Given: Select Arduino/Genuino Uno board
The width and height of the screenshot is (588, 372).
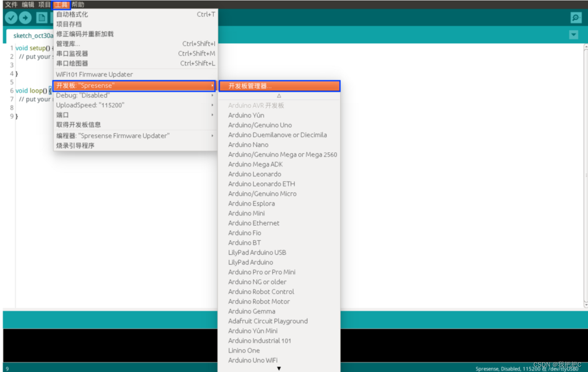Looking at the screenshot, I should (x=279, y=125).
